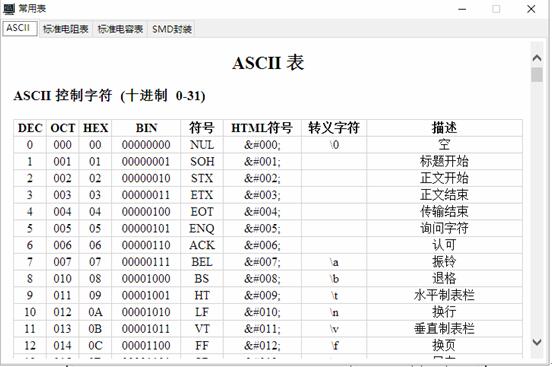This screenshot has width=552, height=367.
Task: Click the escape character \v cell
Action: [x=334, y=329]
